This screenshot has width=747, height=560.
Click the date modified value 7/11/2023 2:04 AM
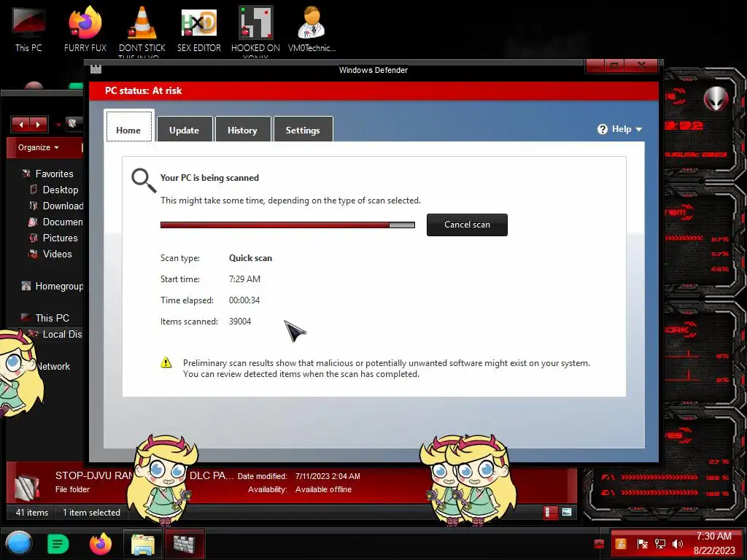point(328,476)
